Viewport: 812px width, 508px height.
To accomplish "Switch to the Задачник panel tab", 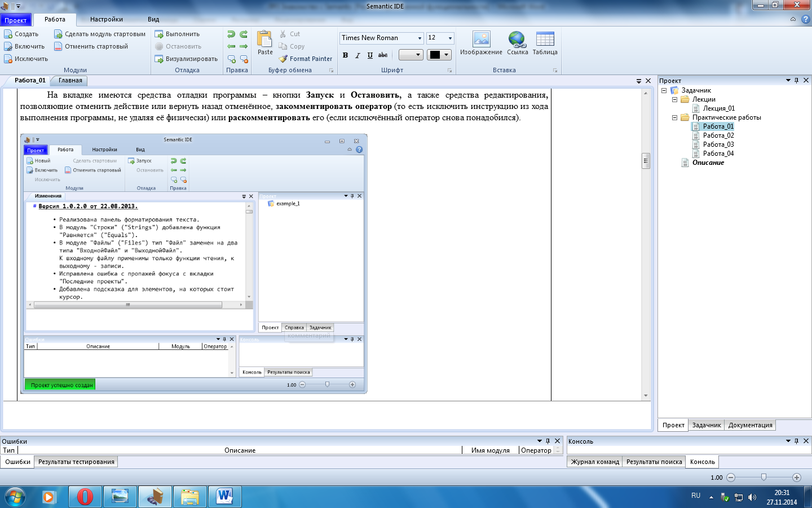I will (x=707, y=425).
